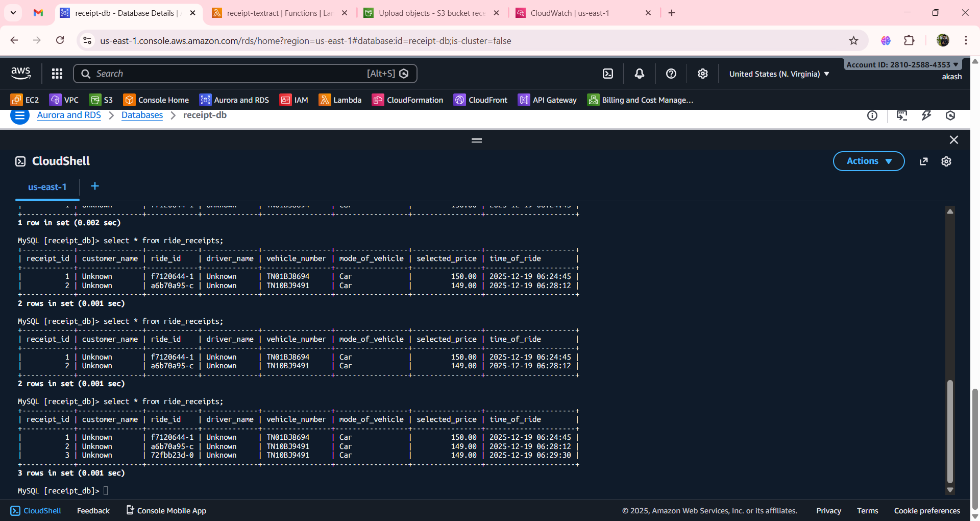Click the notifications bell icon
The height and width of the screenshot is (521, 980).
[x=639, y=74]
